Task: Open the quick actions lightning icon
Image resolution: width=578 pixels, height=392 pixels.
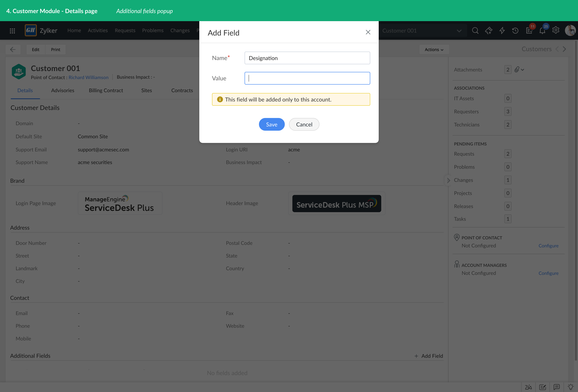Action: pyautogui.click(x=502, y=31)
